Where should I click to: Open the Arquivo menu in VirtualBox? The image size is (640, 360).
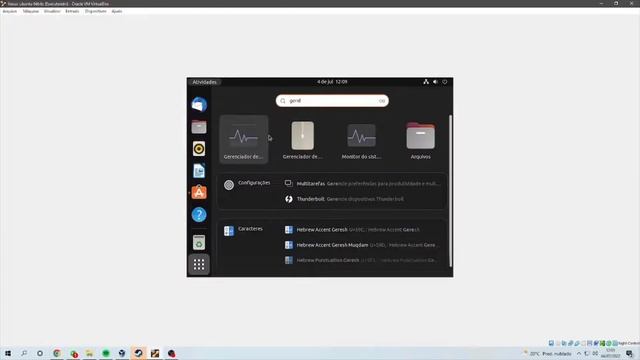point(10,11)
